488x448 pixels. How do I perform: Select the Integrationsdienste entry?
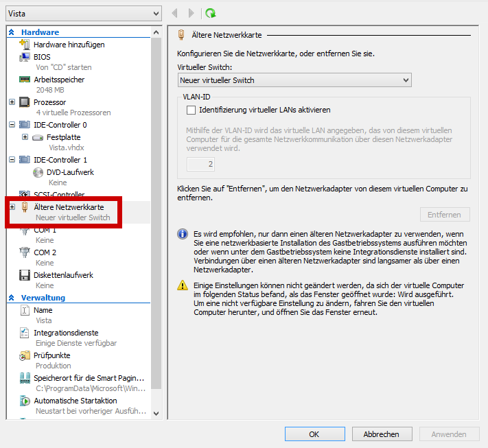click(x=66, y=333)
